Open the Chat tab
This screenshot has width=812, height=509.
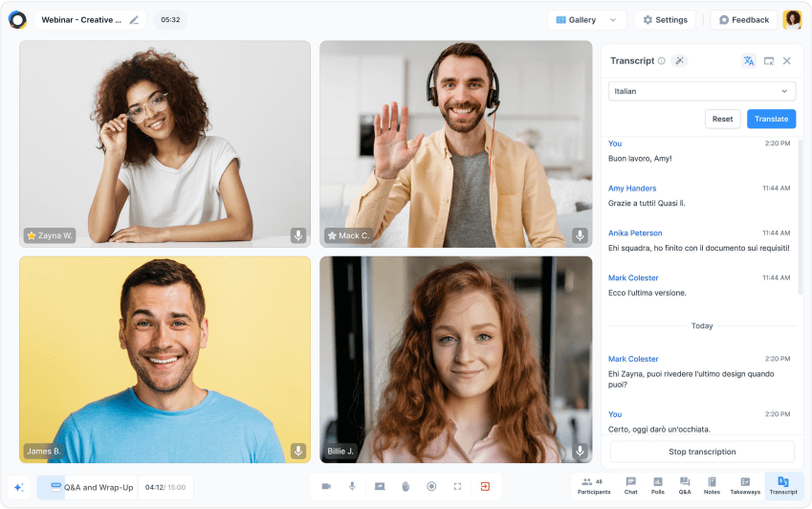(630, 486)
